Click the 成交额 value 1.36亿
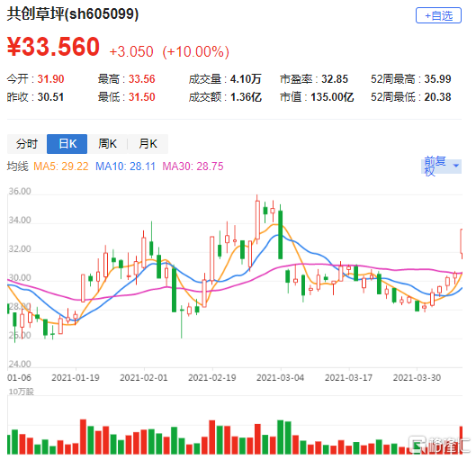The image size is (476, 460). [x=246, y=97]
